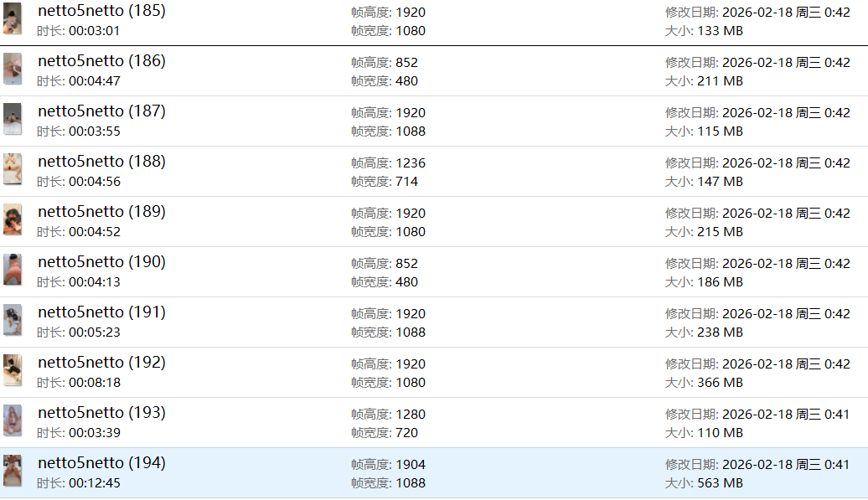The width and height of the screenshot is (868, 500).
Task: Click the netto5netto (193) thumbnail image
Action: pyautogui.click(x=13, y=420)
